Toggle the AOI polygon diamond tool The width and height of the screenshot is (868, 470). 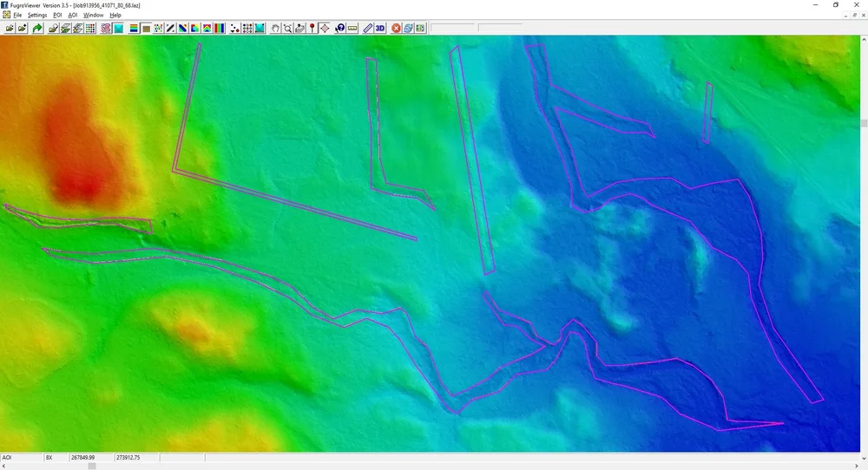pyautogui.click(x=325, y=29)
